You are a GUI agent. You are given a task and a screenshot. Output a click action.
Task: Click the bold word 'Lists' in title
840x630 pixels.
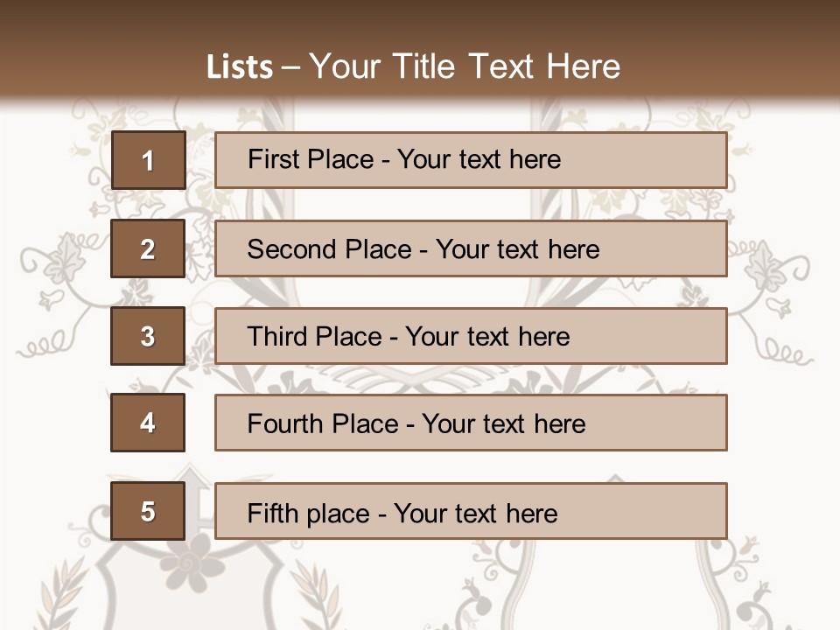click(239, 67)
